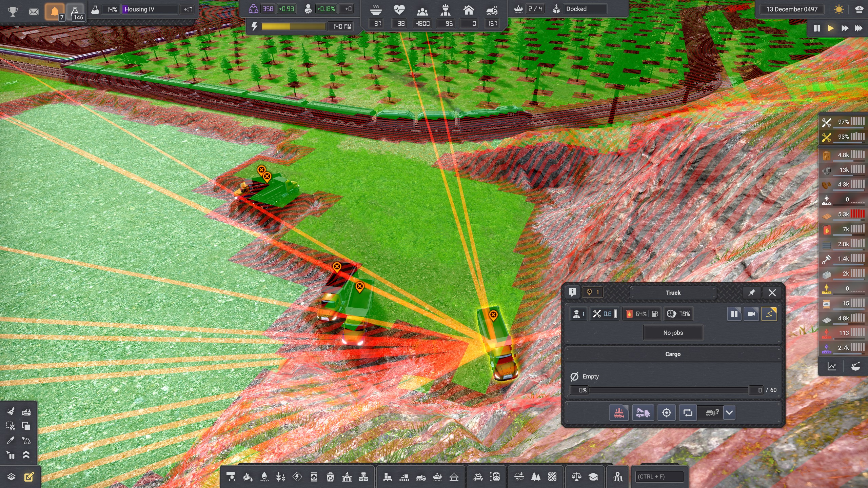
Task: Open the surface paving tool
Action: click(552, 477)
